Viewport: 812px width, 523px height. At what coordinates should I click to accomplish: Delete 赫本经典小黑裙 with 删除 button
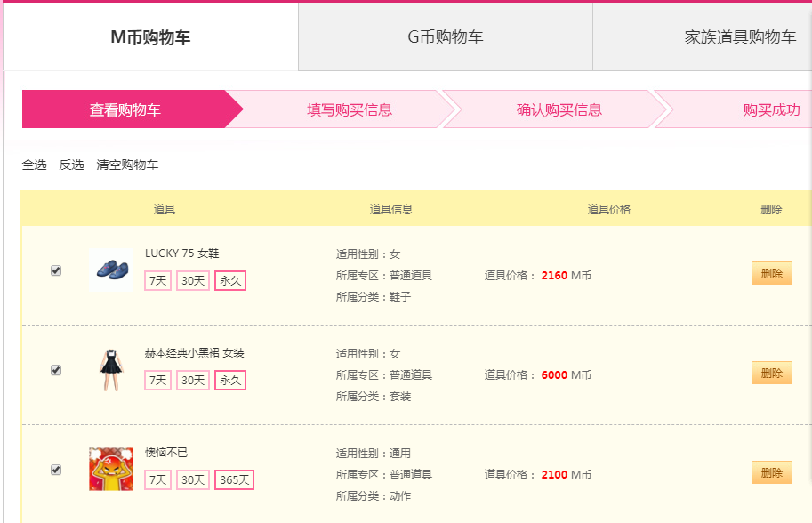tap(772, 373)
